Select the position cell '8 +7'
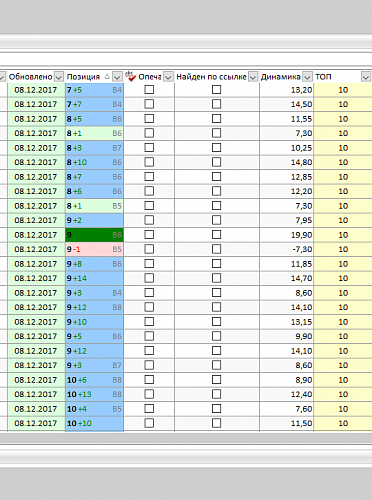The height and width of the screenshot is (500, 372). (94, 177)
